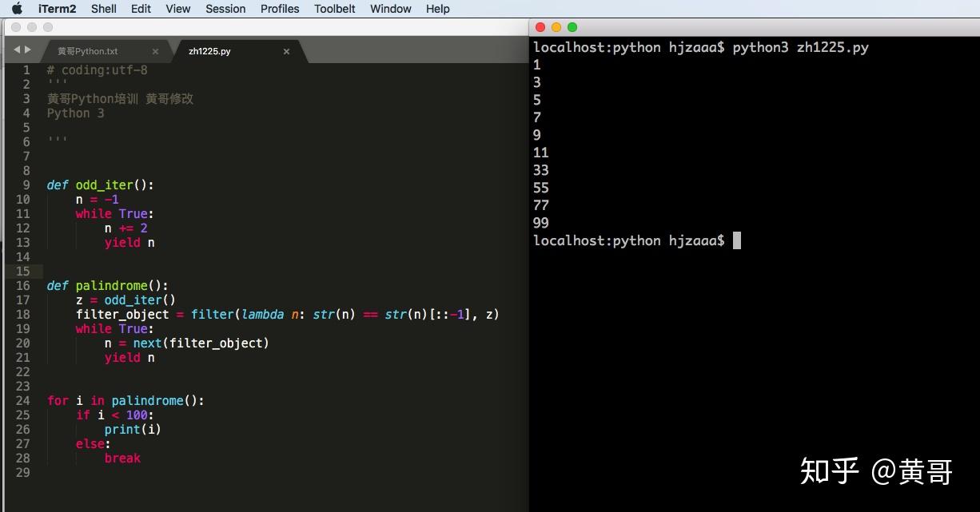Click line number 16 in the editor
The height and width of the screenshot is (512, 980).
[x=25, y=285]
